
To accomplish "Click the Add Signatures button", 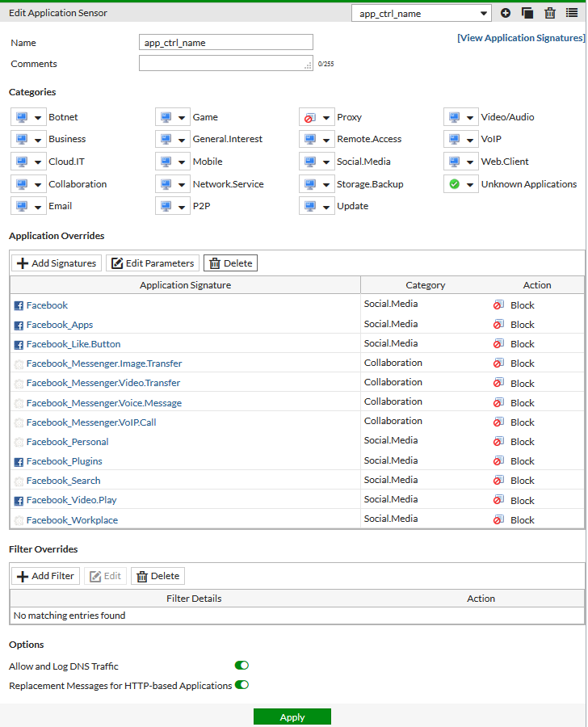I will click(57, 263).
